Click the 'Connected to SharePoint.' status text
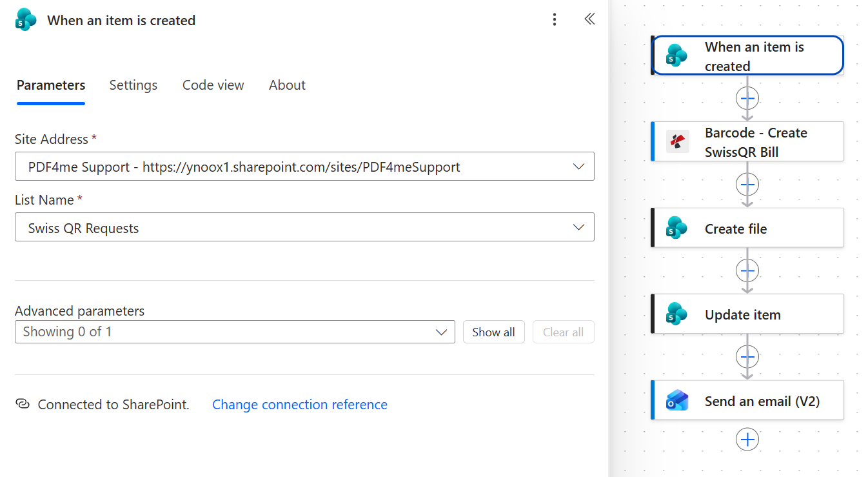868x477 pixels. coord(113,405)
